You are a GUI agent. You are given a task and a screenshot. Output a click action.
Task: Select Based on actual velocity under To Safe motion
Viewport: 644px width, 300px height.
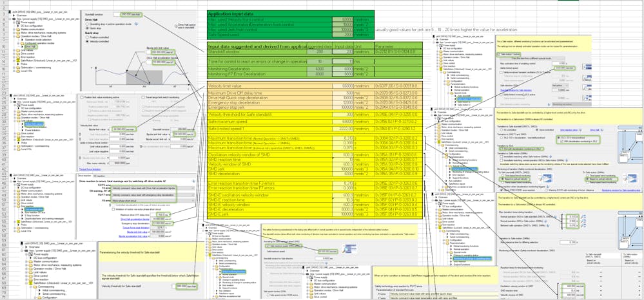coord(587,179)
